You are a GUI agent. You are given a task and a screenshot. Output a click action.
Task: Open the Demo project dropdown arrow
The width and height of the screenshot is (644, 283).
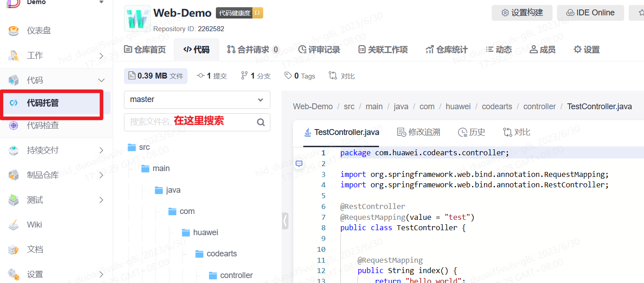coord(101,2)
